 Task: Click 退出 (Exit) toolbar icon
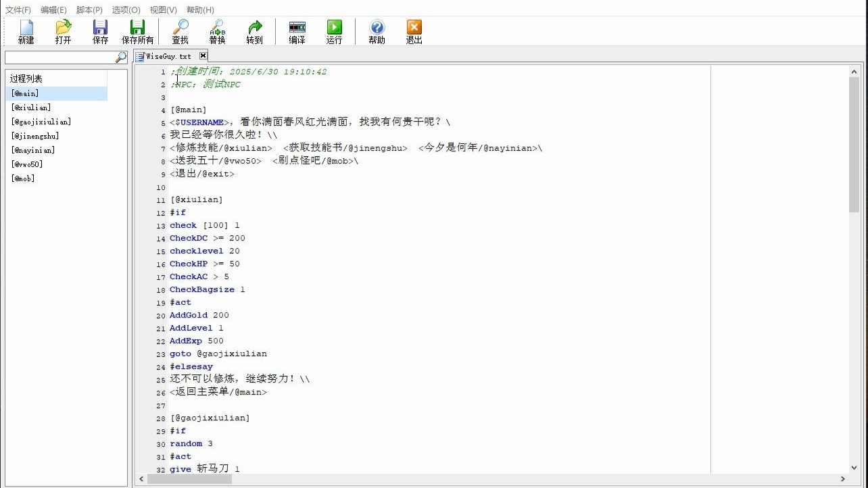coord(414,32)
